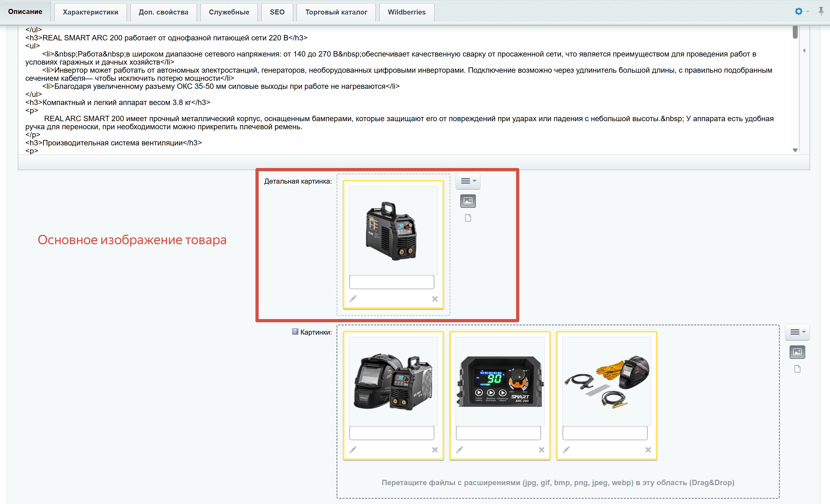
Task: Remove the detail picture with the X icon
Action: [435, 299]
